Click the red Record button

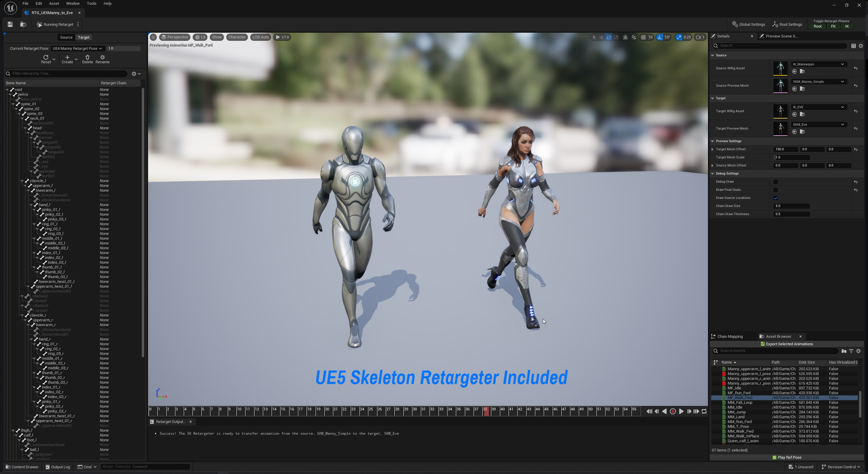click(673, 411)
